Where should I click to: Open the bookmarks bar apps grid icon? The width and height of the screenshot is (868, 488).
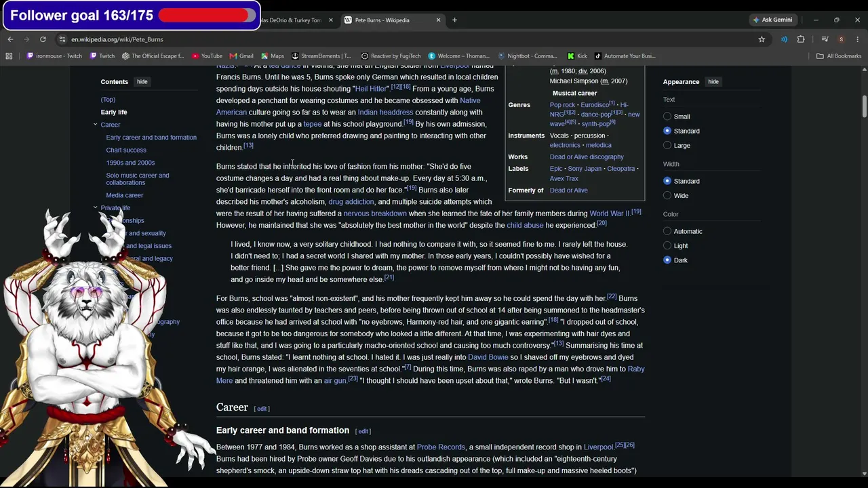point(9,56)
